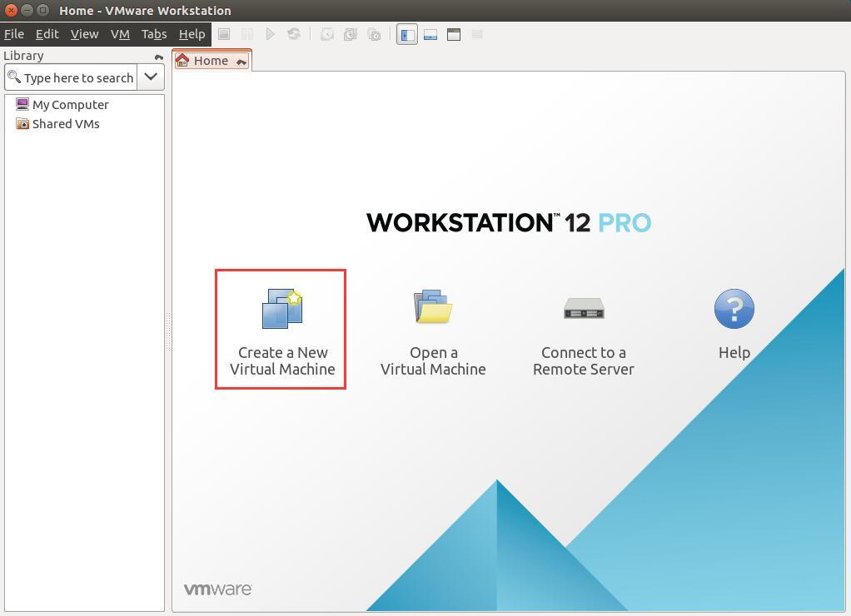Click the Open a Virtual Machine label
The image size is (851, 616).
pyautogui.click(x=433, y=361)
